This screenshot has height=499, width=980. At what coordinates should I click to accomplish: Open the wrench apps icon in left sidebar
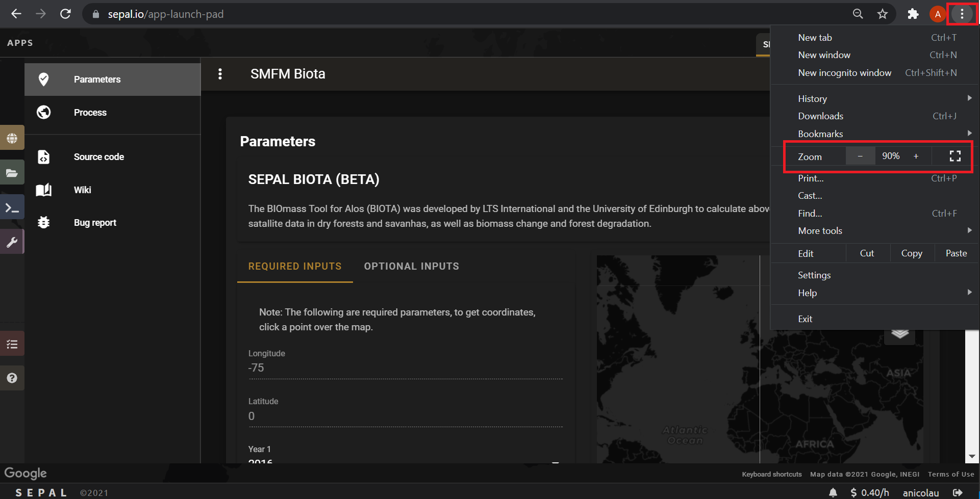click(12, 242)
